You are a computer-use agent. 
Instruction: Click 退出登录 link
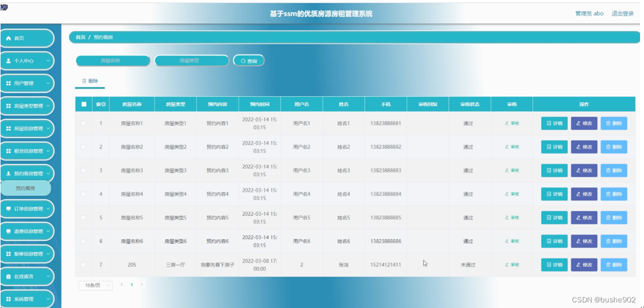pos(623,13)
